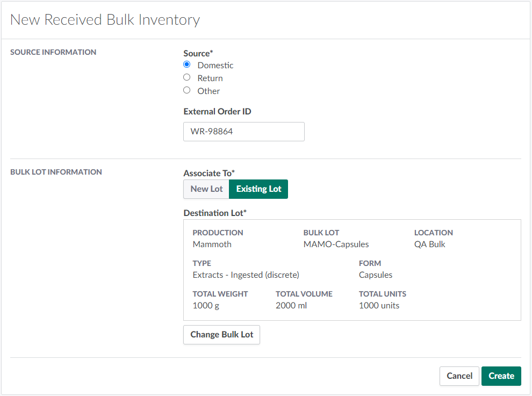
Task: Click Create to submit the inventory
Action: [501, 376]
